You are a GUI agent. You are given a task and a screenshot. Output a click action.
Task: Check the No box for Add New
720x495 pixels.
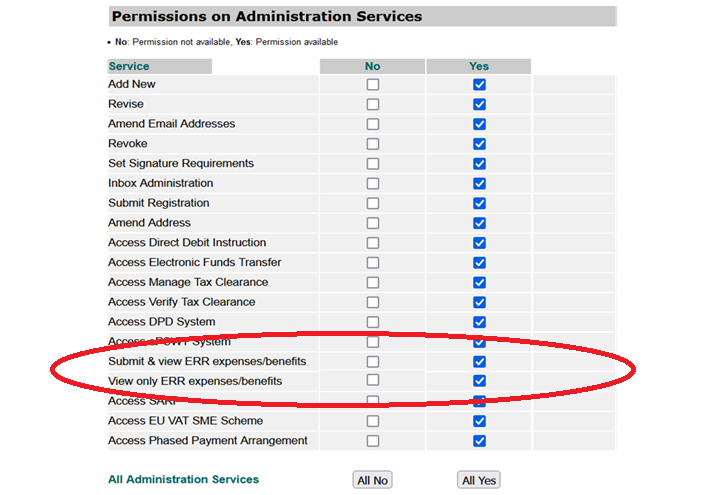coord(373,85)
